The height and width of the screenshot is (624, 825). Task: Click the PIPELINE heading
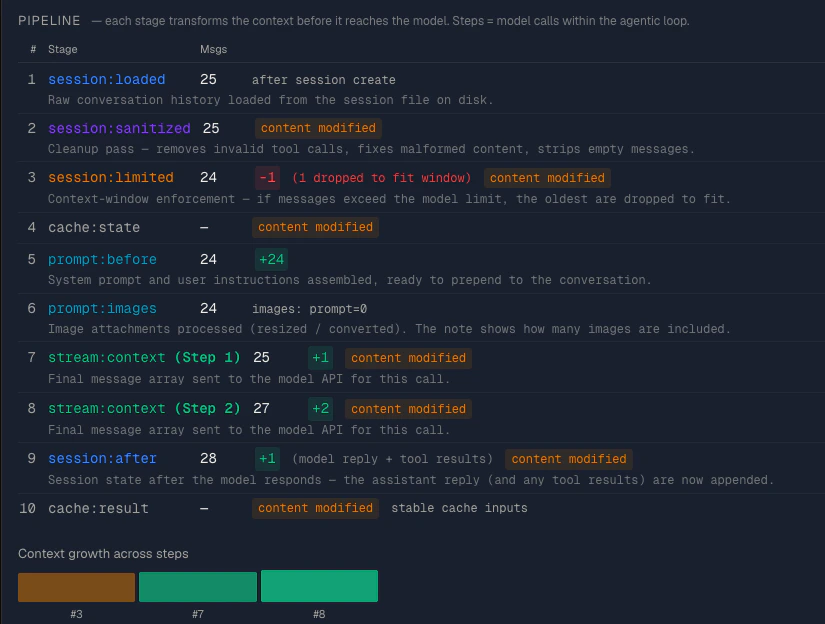point(49,21)
